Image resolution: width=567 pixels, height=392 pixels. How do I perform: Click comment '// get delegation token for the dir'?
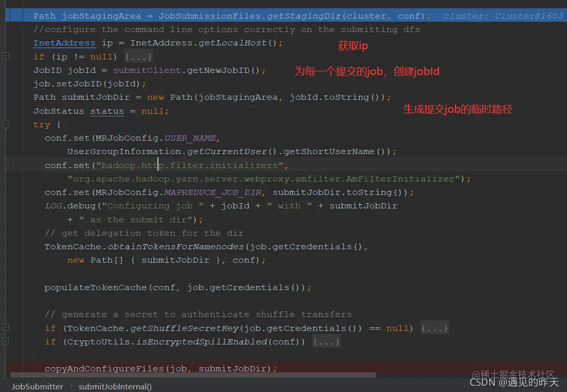[x=144, y=233]
